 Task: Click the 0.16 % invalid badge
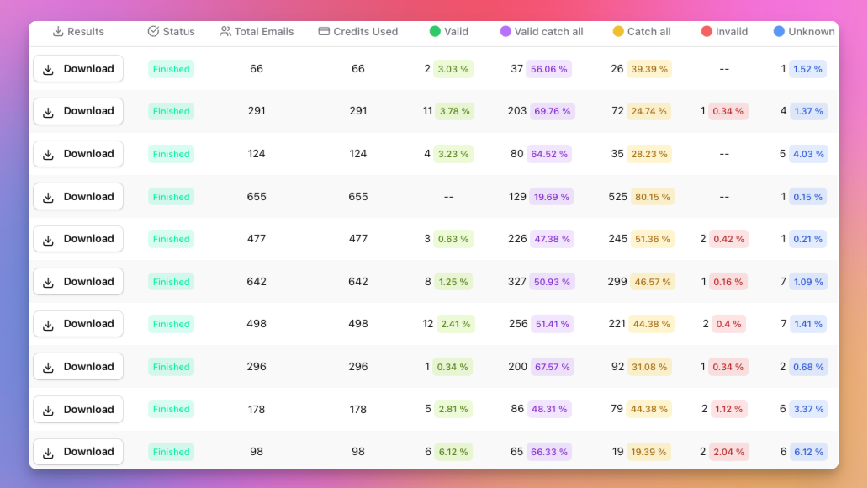[x=728, y=282]
